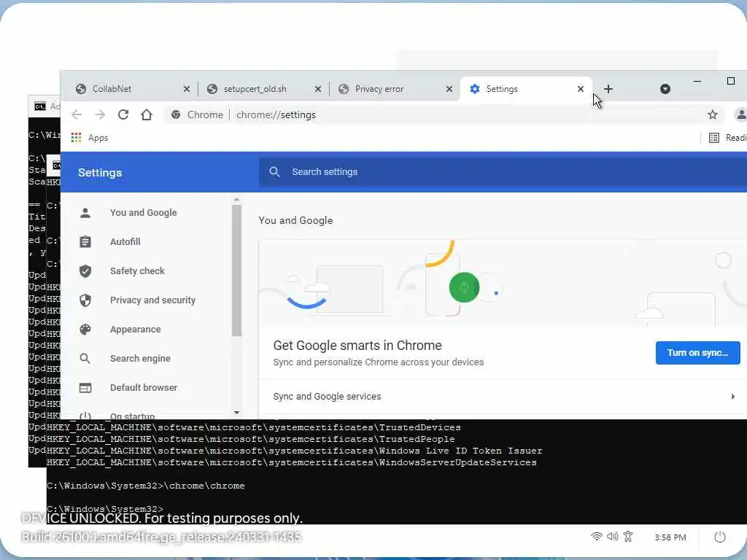Open Autofill settings section
747x560 pixels.
(125, 242)
